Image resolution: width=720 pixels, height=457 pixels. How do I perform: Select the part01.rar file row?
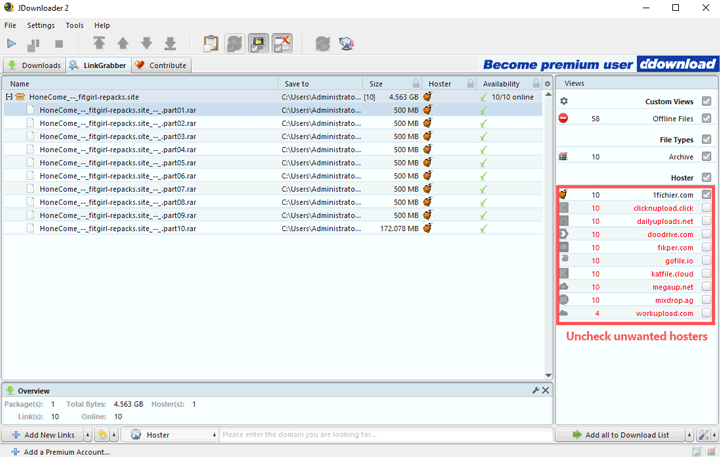[x=273, y=110]
